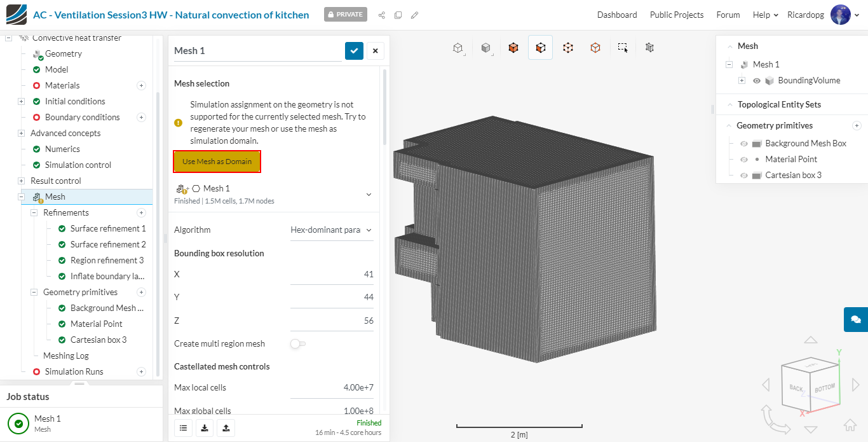Show the Background Mesh Box primitive
Image resolution: width=868 pixels, height=442 pixels.
pos(743,144)
